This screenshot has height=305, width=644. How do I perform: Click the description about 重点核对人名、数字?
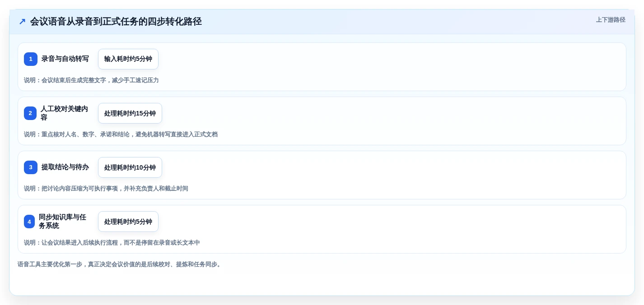pos(121,134)
